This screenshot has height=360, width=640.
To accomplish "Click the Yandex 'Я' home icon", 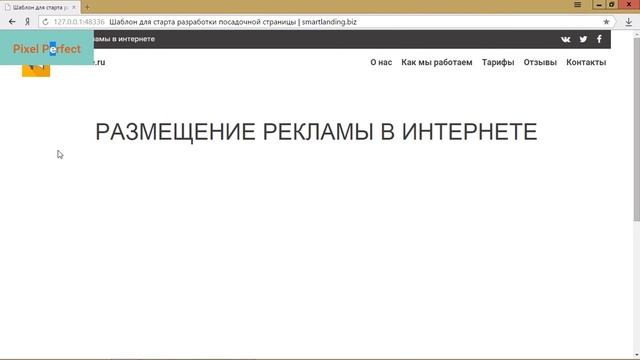I will click(x=27, y=22).
